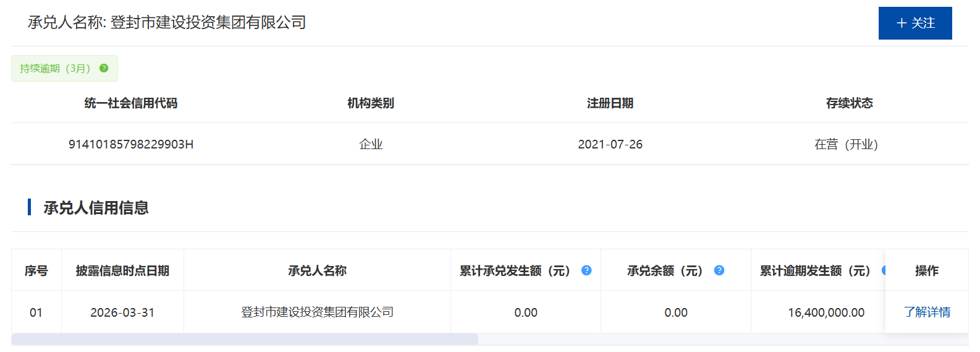Click the 在营（开业）status value
980x352 pixels.
point(846,144)
